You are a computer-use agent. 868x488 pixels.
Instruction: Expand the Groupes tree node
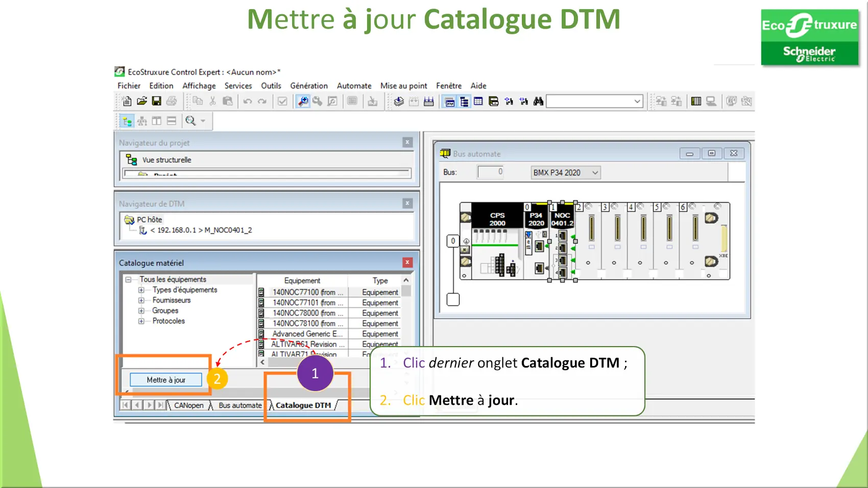[x=141, y=310]
